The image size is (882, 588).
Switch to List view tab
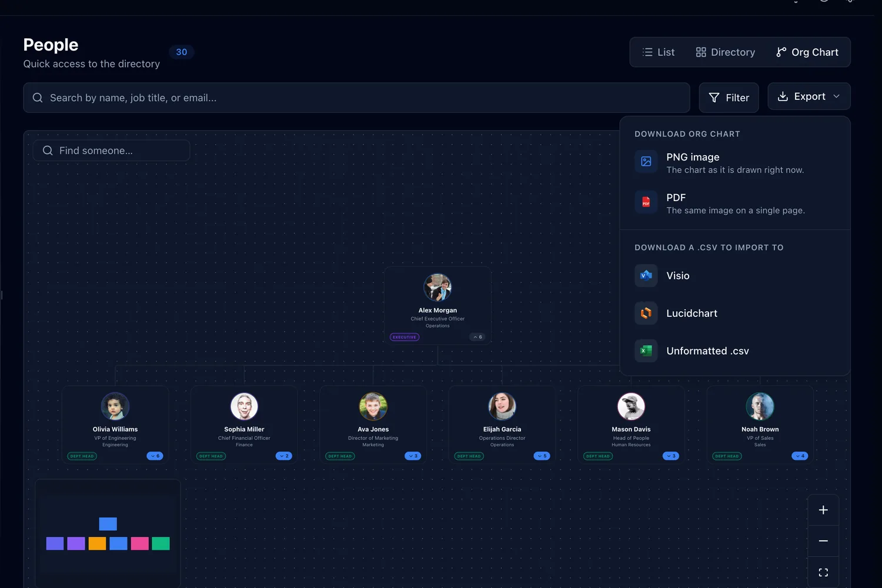pyautogui.click(x=659, y=52)
